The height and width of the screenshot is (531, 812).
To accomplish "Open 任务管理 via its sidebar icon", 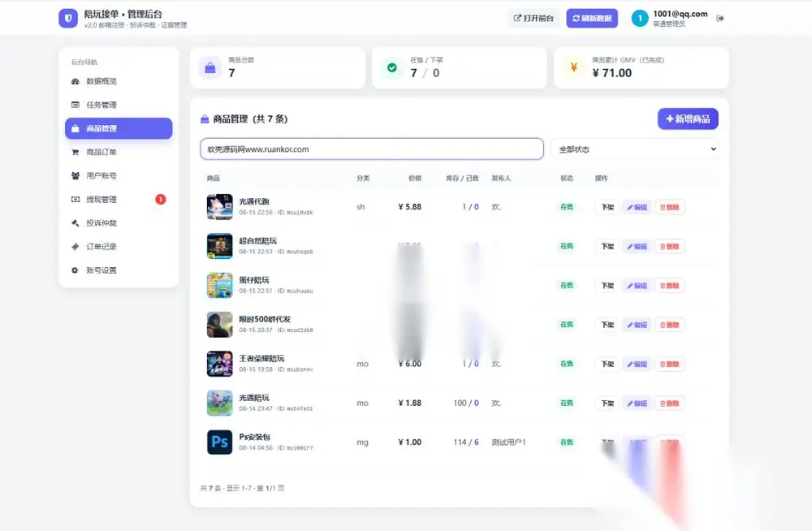I will pos(75,105).
